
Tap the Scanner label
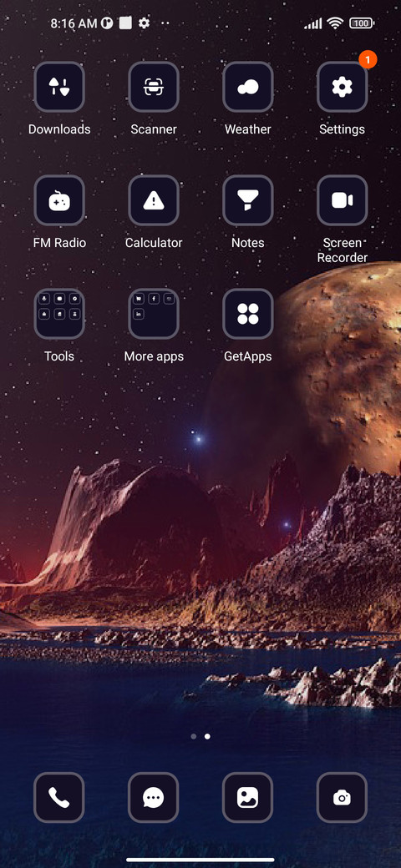click(x=154, y=129)
